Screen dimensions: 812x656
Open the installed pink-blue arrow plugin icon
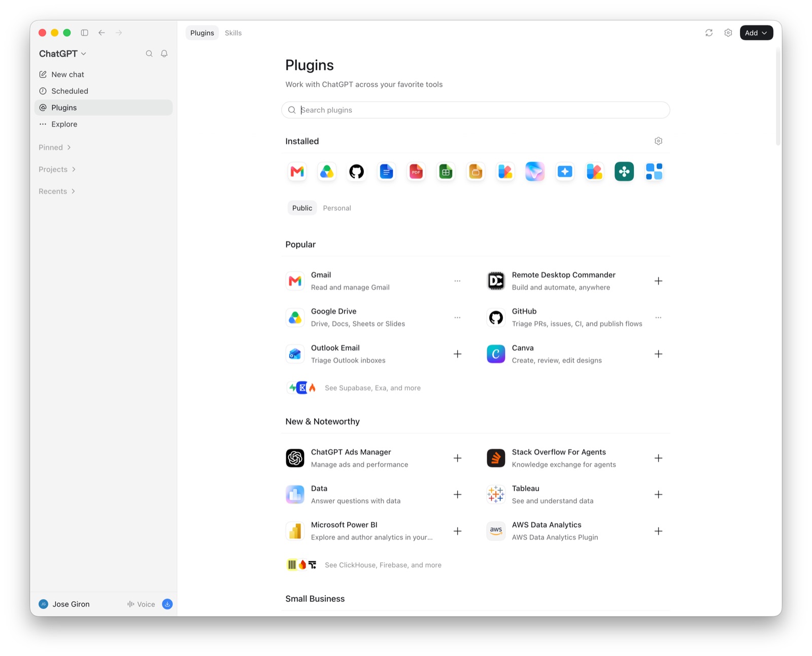click(535, 172)
